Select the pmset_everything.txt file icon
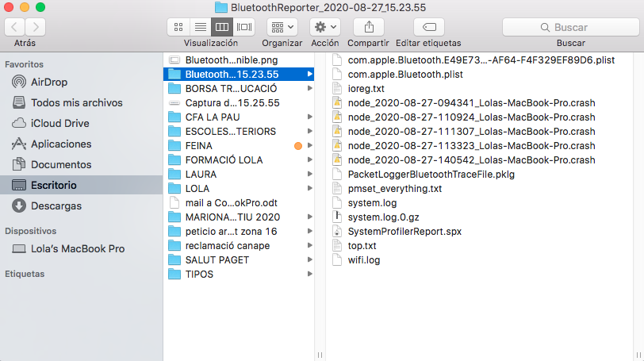Viewport: 644px width, 361px height. (337, 189)
